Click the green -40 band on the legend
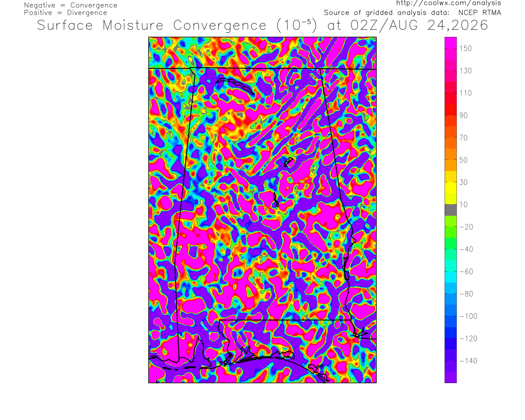This screenshot has height=420, width=525. pyautogui.click(x=451, y=249)
